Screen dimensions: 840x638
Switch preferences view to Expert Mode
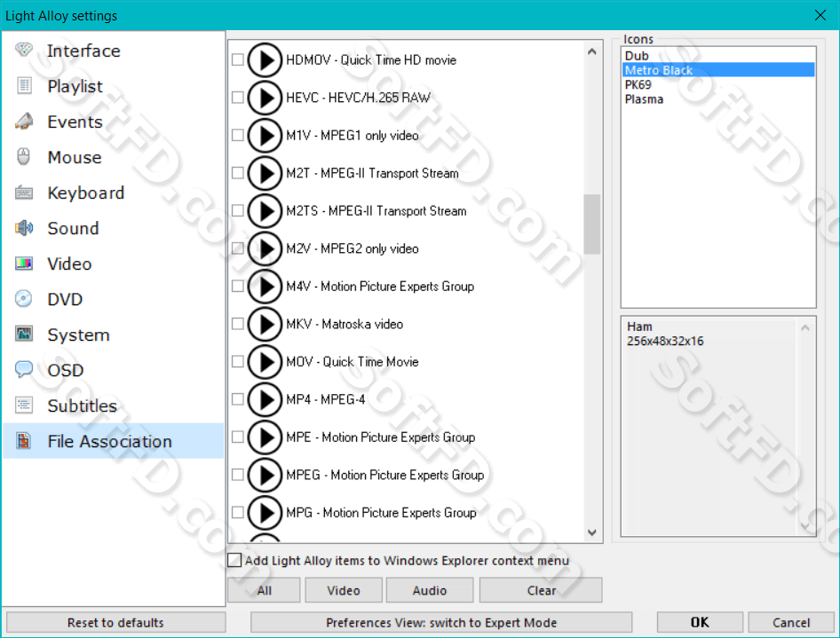[x=441, y=623]
